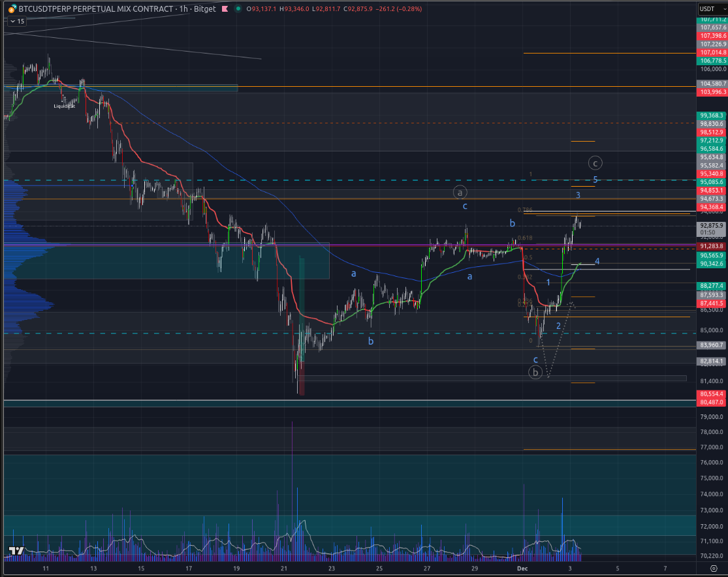Select the blue wave 5 label

595,179
